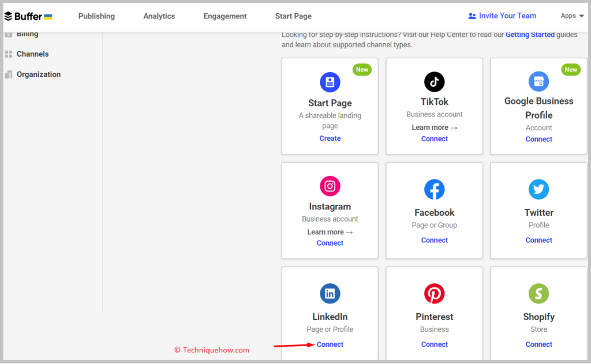The height and width of the screenshot is (364, 591).
Task: Click 'Store' text under Shopify
Action: [x=538, y=329]
